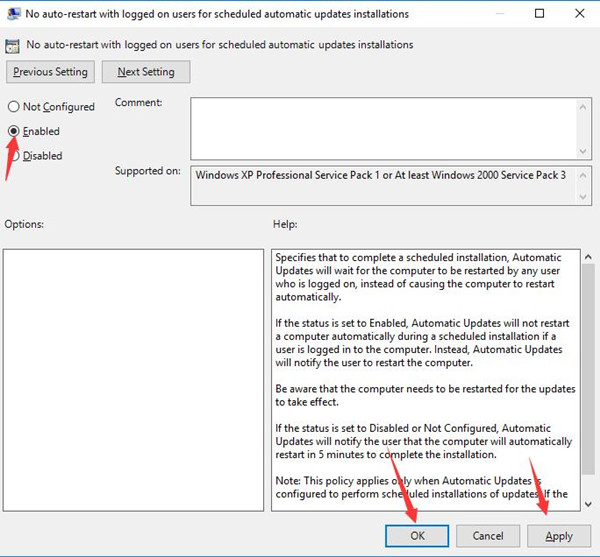Screen dimensions: 600x557
Task: Select the Disabled radio button
Action: coord(15,156)
